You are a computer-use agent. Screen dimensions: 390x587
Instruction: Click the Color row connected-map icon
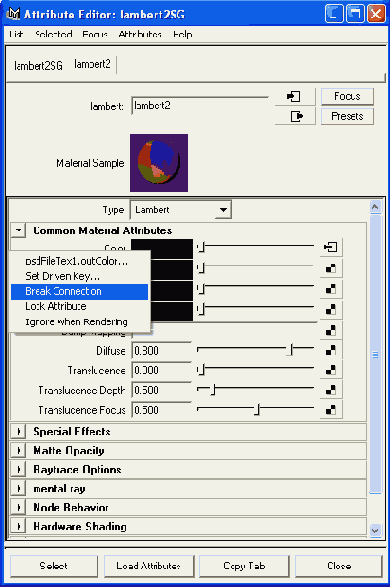point(331,247)
